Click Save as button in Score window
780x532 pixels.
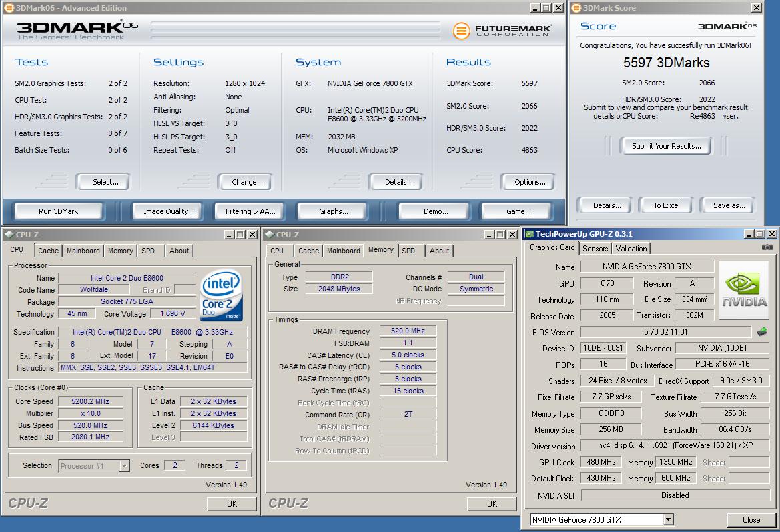point(729,205)
